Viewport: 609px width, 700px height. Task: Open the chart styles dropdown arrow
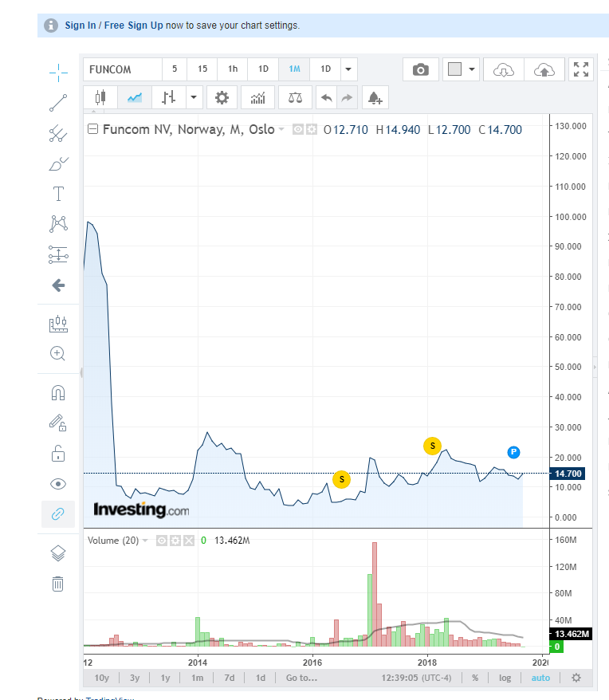(194, 97)
